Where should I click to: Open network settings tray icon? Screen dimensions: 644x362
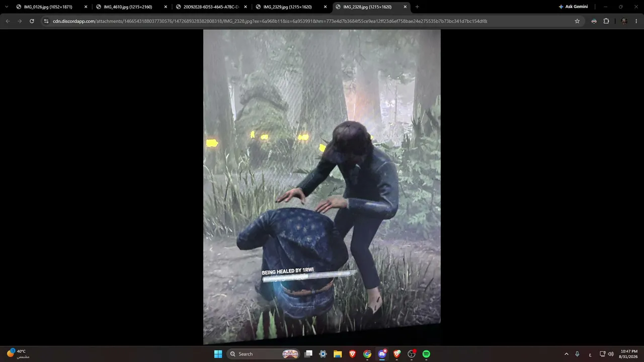602,354
